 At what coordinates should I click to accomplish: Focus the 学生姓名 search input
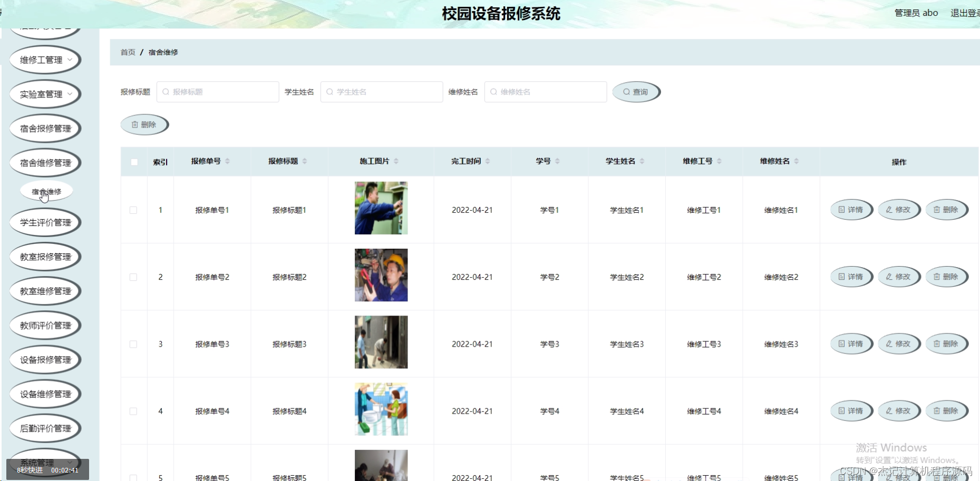[382, 92]
